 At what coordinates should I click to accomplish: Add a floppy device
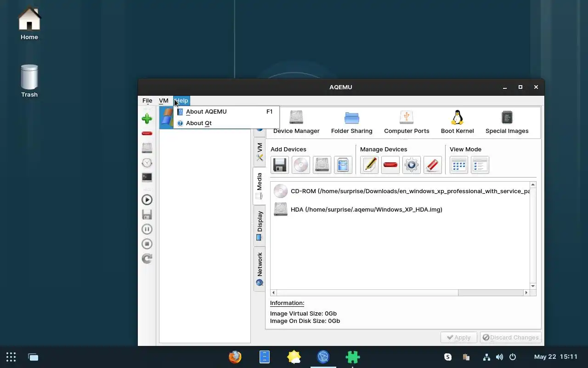pyautogui.click(x=280, y=165)
